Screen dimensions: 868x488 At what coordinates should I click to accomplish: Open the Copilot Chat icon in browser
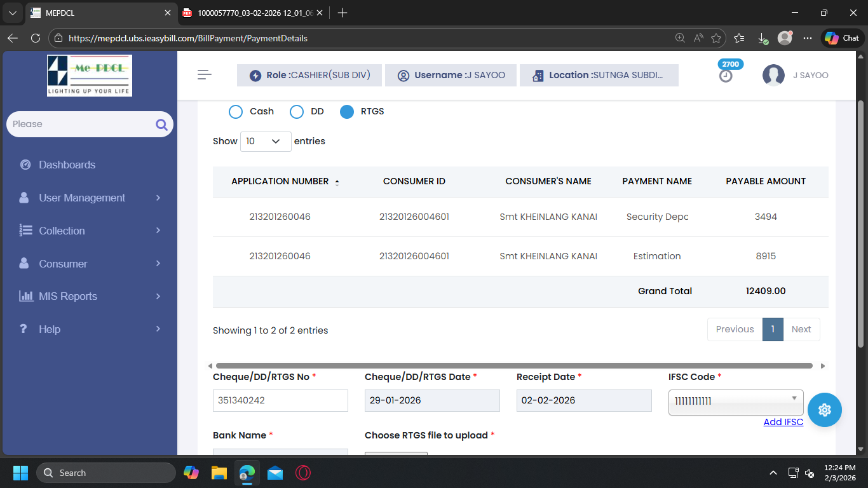[x=841, y=38]
